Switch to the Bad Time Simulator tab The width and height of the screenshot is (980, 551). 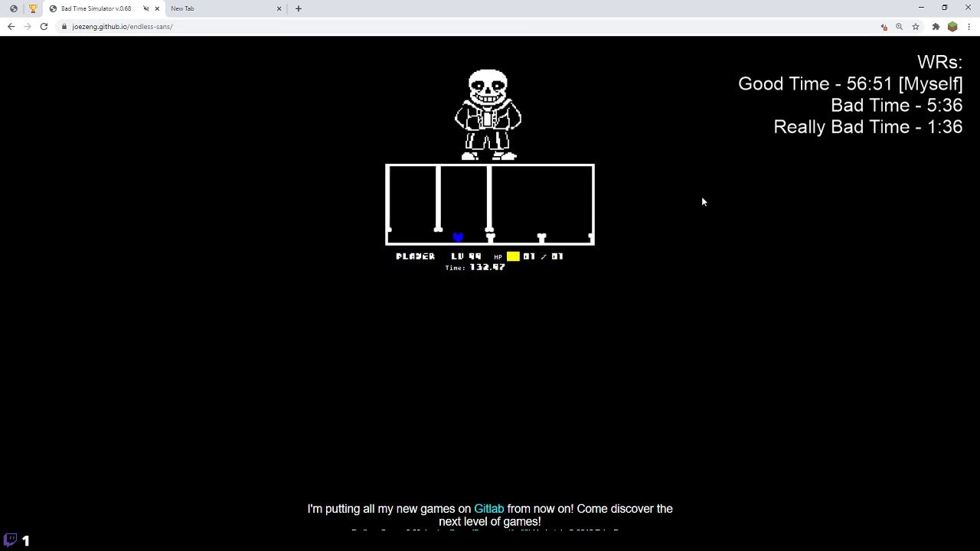point(96,8)
